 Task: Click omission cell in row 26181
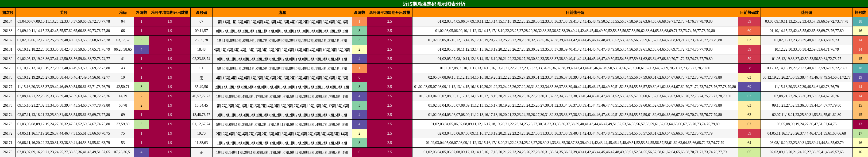click(282, 49)
